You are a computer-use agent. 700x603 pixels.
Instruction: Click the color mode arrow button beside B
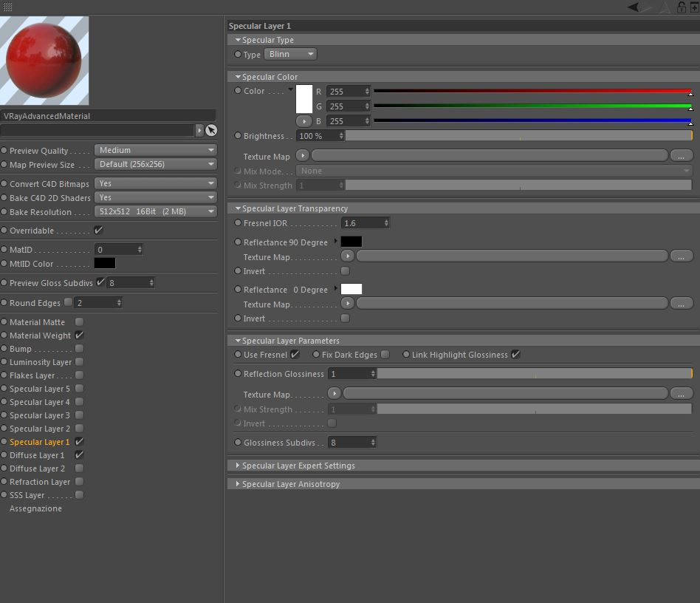click(x=304, y=121)
